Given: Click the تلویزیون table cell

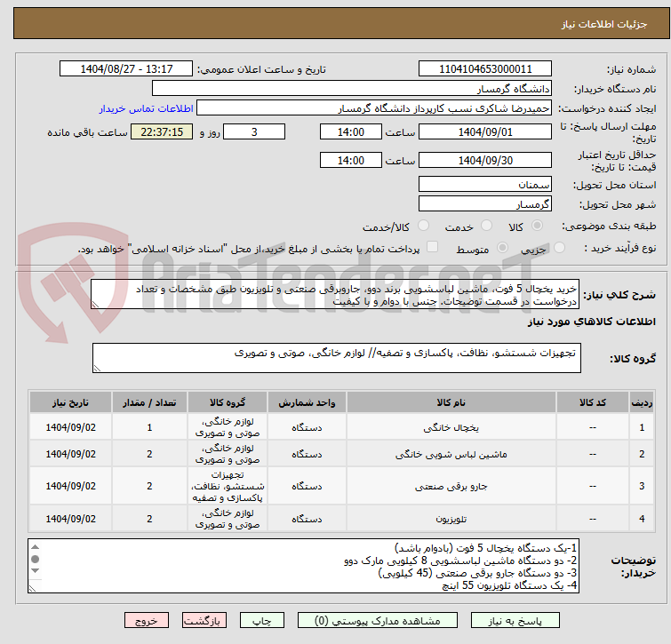Looking at the screenshot, I should click(x=451, y=518).
